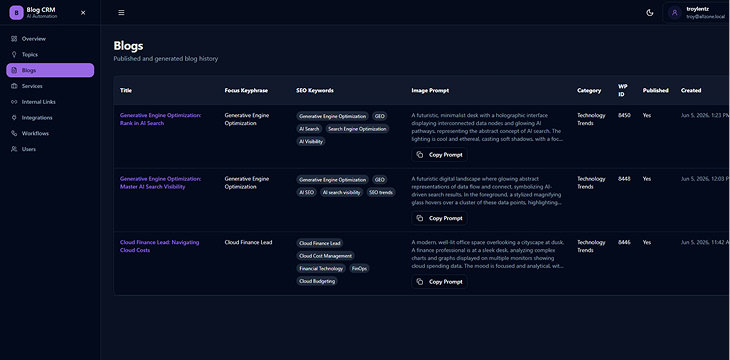Open the Workflows menu item

pyautogui.click(x=50, y=134)
